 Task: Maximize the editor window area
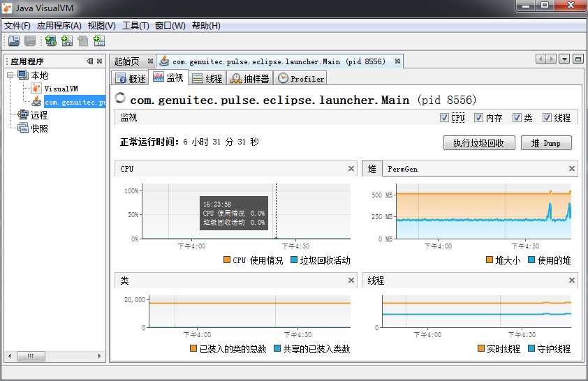578,59
